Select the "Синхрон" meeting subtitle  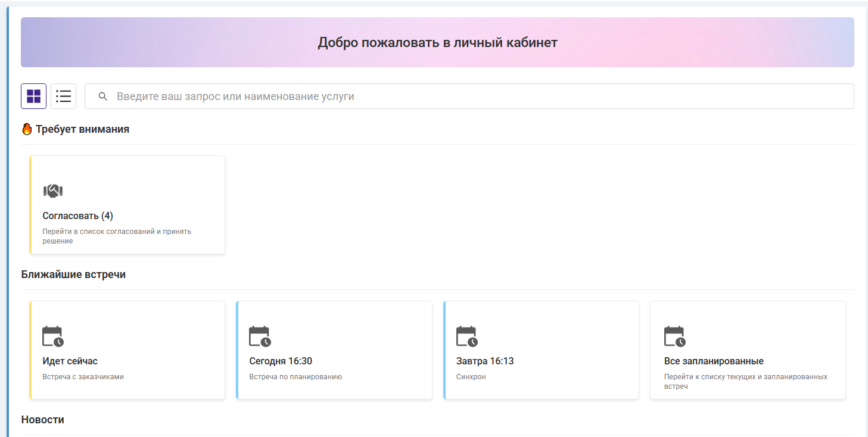471,377
